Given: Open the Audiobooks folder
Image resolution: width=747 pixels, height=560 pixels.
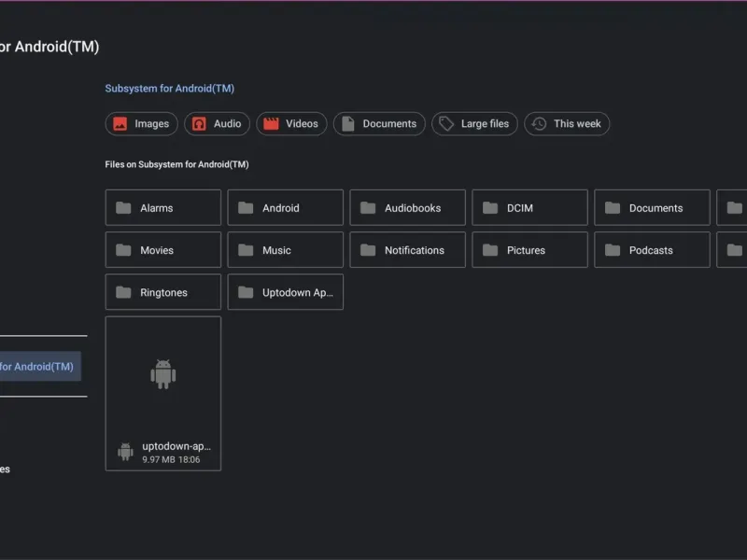Looking at the screenshot, I should (407, 207).
